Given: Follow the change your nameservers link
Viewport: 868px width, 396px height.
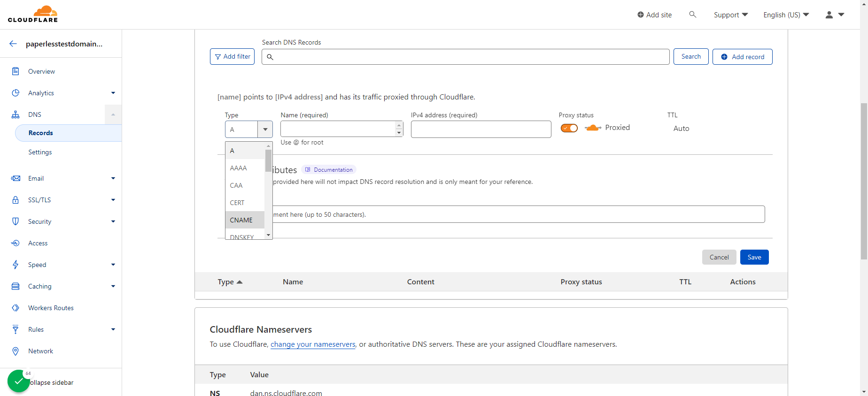Looking at the screenshot, I should point(313,344).
